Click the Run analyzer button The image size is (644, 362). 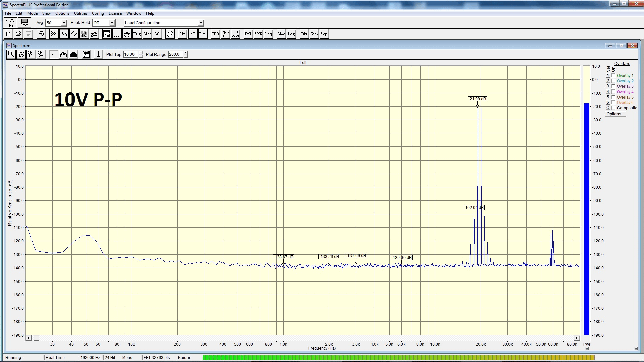click(11, 23)
